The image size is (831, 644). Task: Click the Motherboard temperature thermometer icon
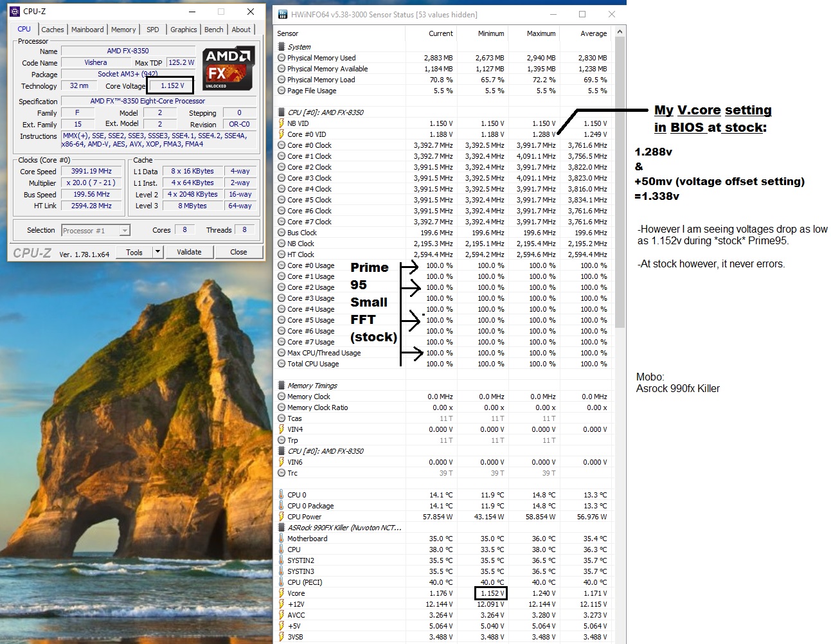(x=281, y=539)
